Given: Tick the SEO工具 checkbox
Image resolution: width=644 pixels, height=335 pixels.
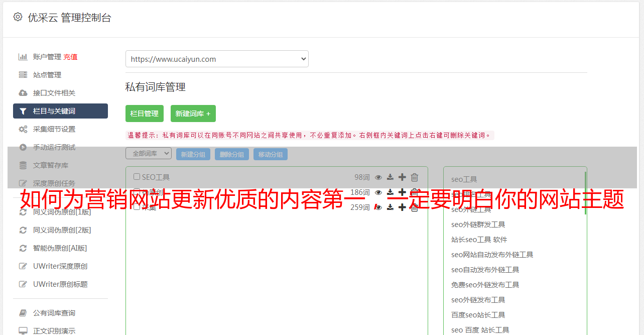Looking at the screenshot, I should point(137,177).
